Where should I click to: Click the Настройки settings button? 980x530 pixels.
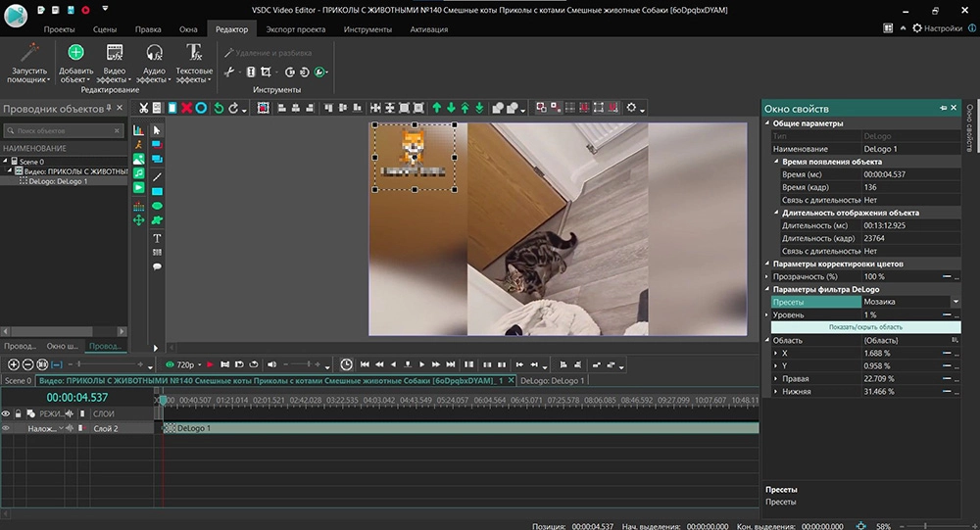click(x=937, y=29)
